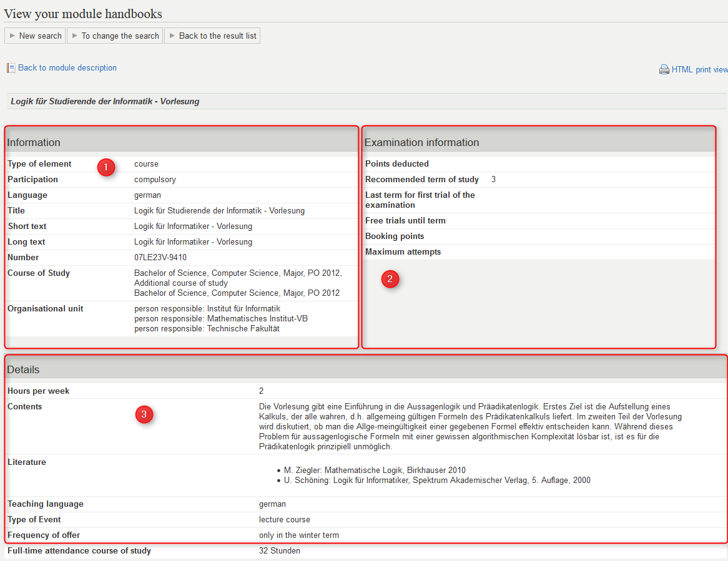Click the Details section header
The height and width of the screenshot is (561, 728).
tap(366, 369)
